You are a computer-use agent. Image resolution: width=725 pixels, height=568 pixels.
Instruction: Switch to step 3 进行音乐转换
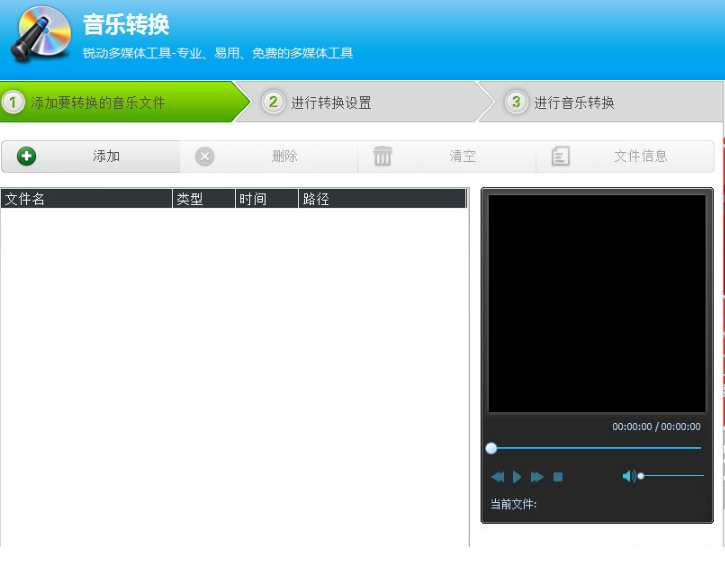point(601,102)
